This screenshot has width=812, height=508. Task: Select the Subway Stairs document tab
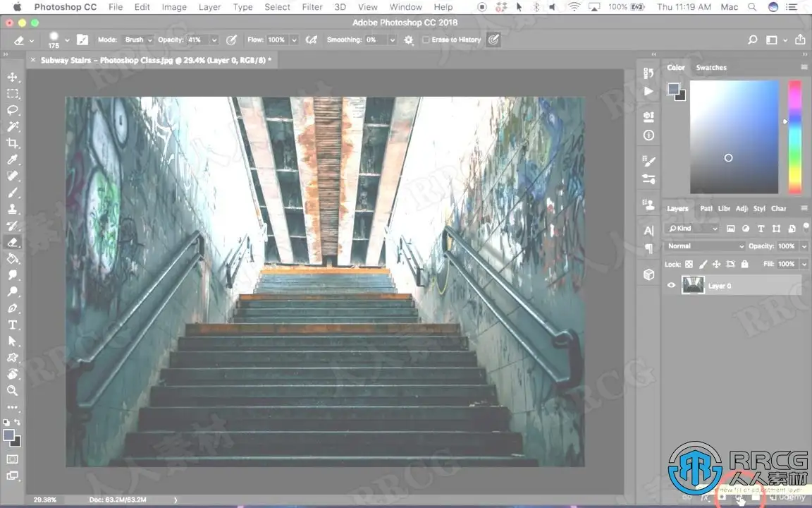point(155,60)
